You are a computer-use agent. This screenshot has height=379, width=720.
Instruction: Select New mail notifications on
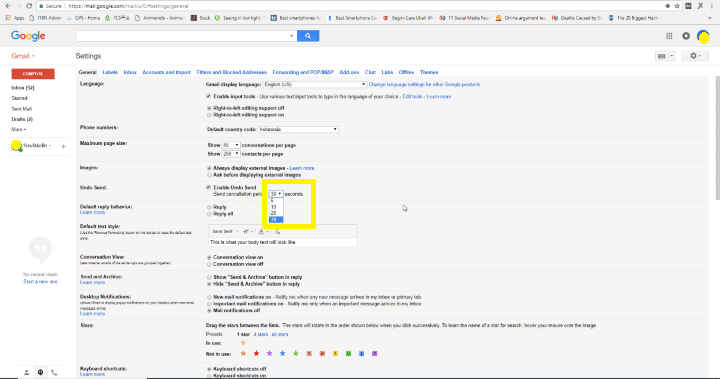[209, 297]
